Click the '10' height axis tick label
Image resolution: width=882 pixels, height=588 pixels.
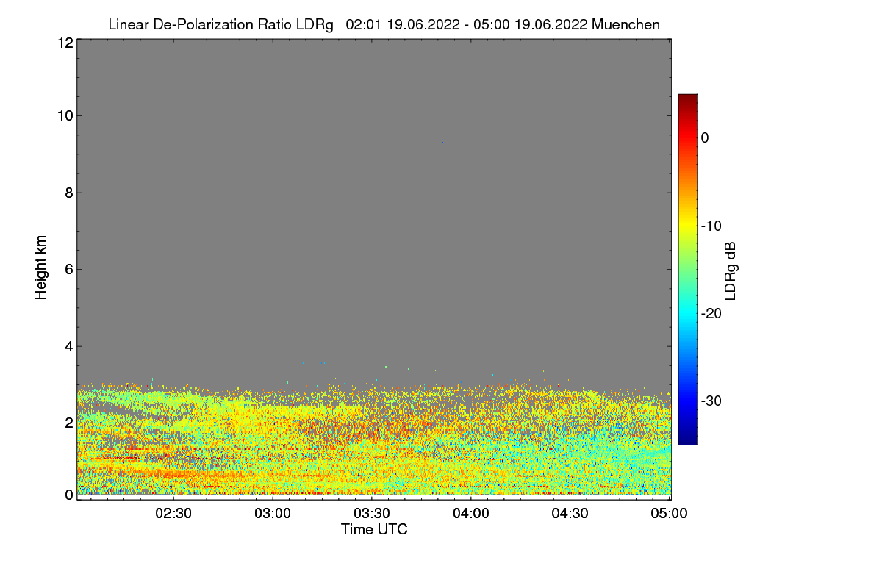pyautogui.click(x=64, y=115)
